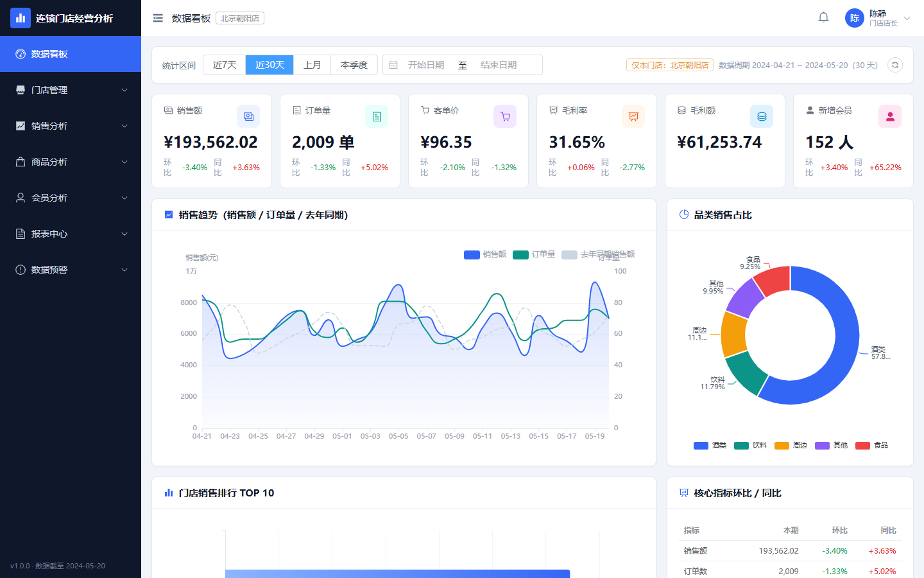Click the 毛利额 coins icon
The image size is (924, 578).
pos(762,116)
